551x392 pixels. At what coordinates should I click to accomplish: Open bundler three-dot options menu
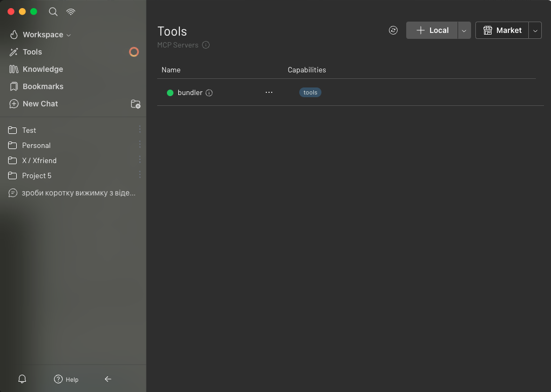pyautogui.click(x=269, y=92)
